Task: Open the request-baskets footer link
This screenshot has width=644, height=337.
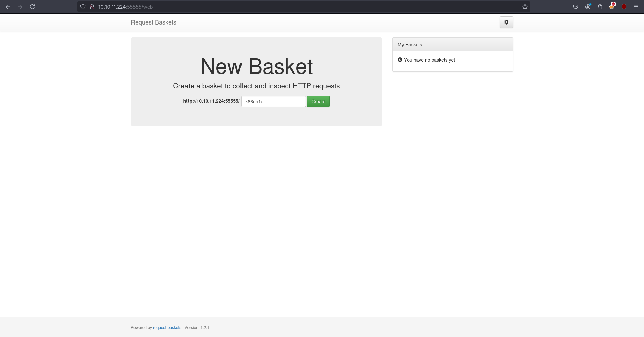Action: click(167, 328)
